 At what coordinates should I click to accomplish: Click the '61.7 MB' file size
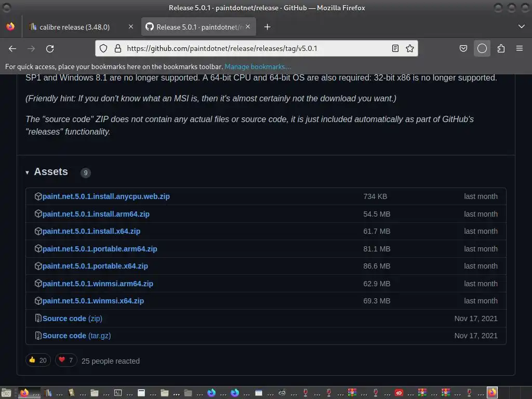pyautogui.click(x=377, y=231)
